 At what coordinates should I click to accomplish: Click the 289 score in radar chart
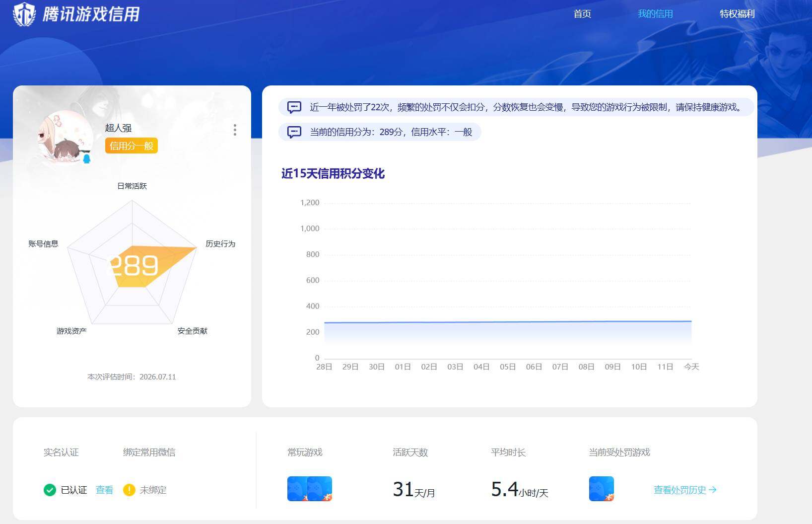coord(133,265)
